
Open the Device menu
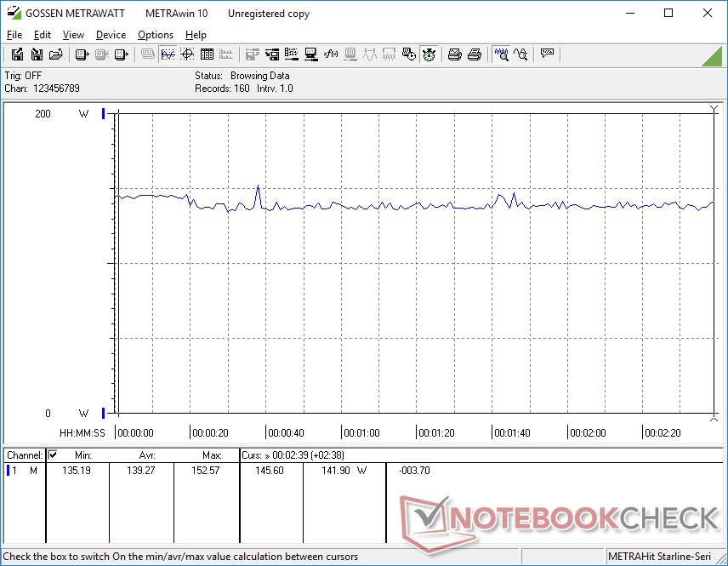[111, 35]
